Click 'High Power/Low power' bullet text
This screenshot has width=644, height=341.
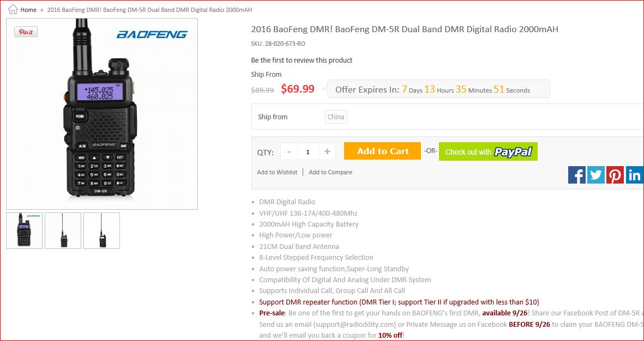pyautogui.click(x=296, y=235)
